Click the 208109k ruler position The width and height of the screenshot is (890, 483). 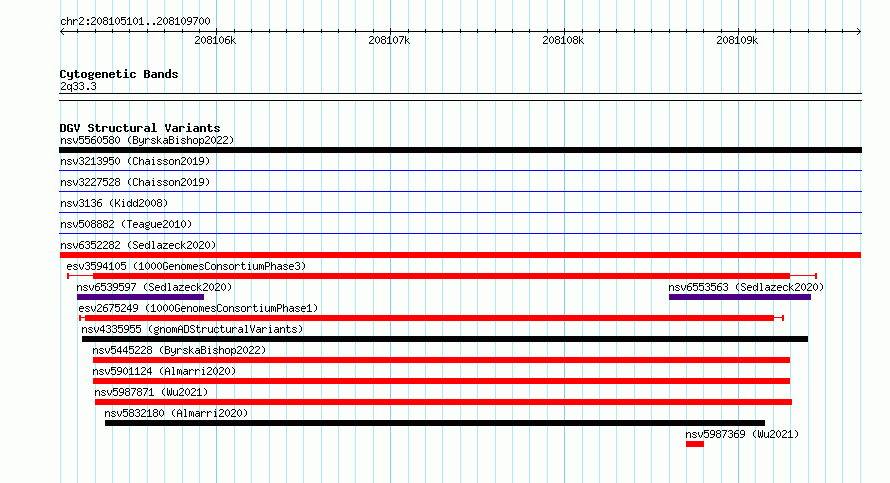point(737,40)
